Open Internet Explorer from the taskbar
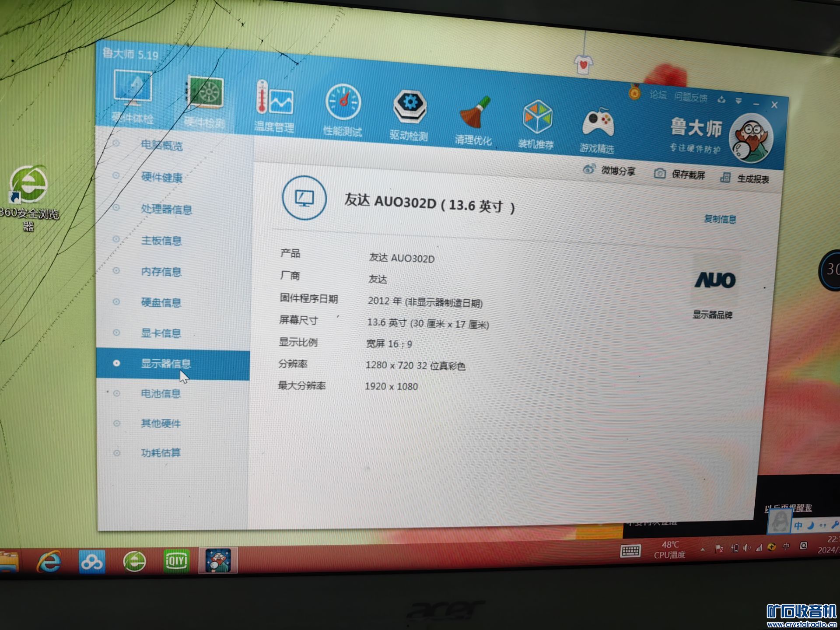 pyautogui.click(x=49, y=561)
